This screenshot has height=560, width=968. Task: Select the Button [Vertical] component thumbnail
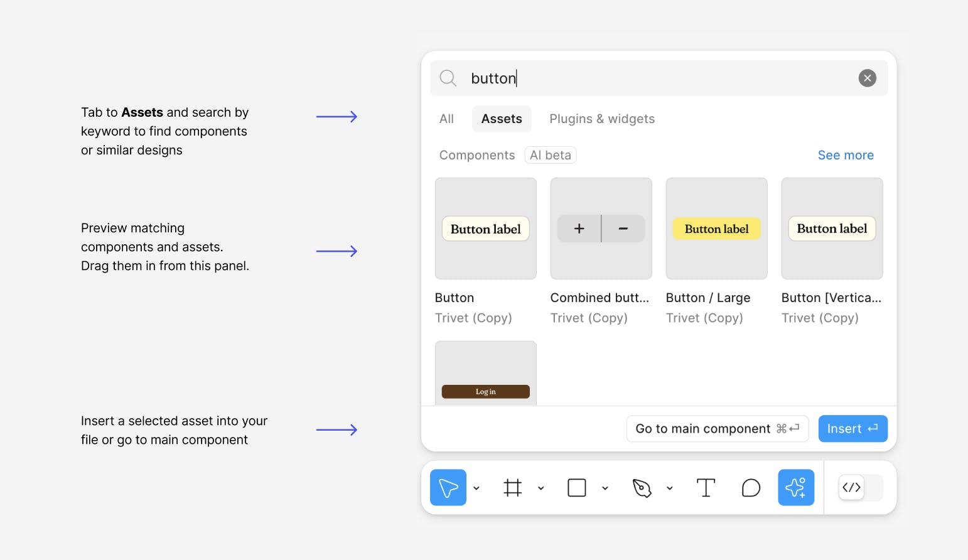[832, 229]
